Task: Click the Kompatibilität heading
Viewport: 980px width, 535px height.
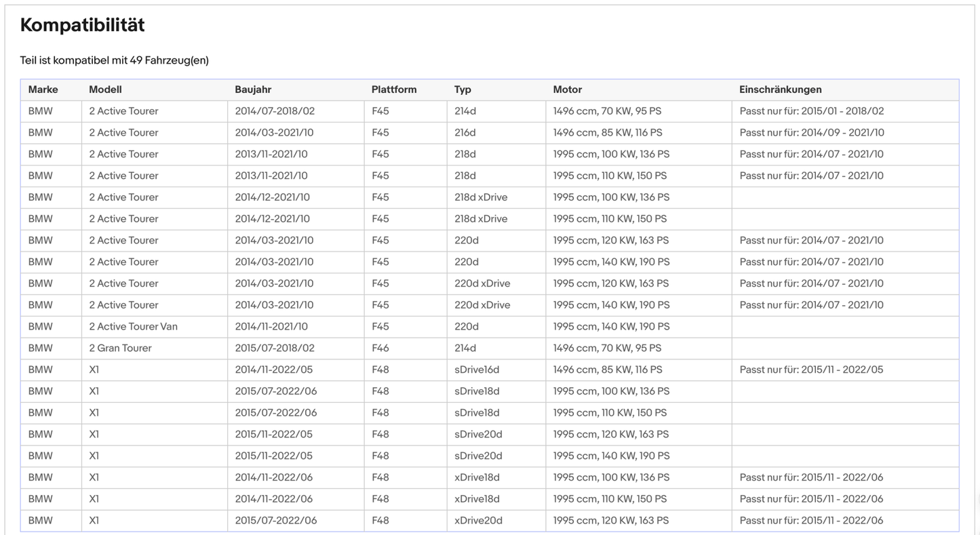Action: (82, 25)
